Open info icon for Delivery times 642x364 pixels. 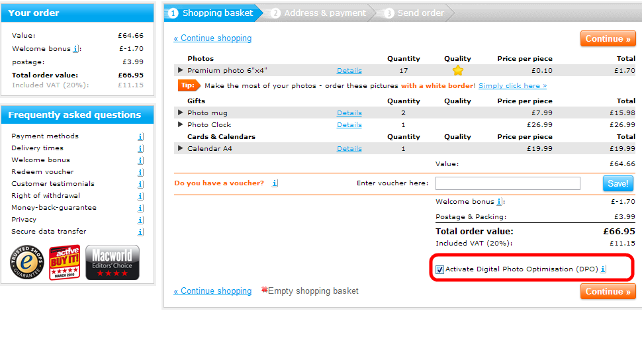[140, 148]
